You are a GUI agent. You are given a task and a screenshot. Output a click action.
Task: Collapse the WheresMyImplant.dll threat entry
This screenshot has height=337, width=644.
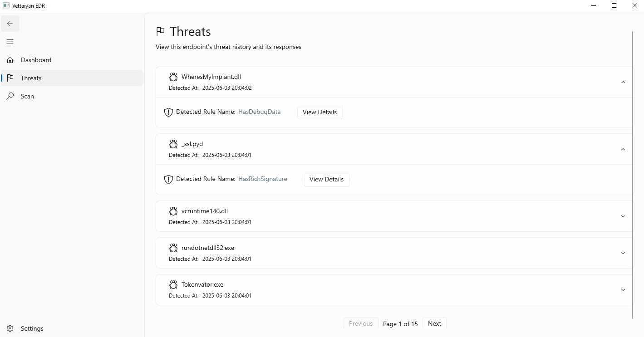(x=623, y=82)
